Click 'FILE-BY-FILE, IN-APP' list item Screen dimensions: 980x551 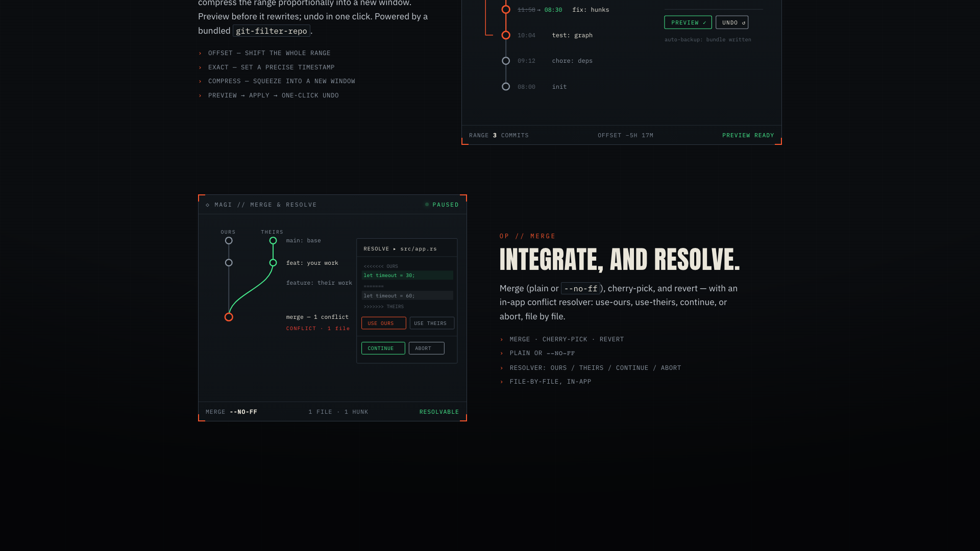coord(551,382)
